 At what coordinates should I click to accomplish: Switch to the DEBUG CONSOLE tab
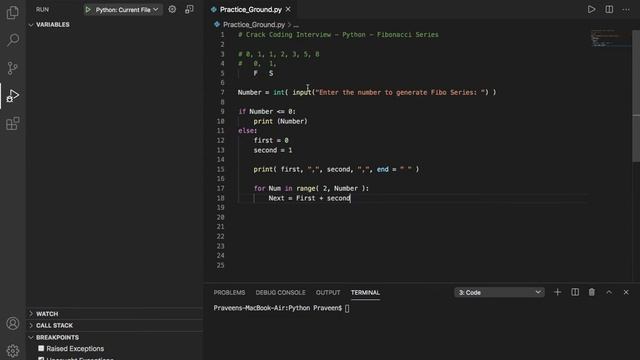pos(280,293)
